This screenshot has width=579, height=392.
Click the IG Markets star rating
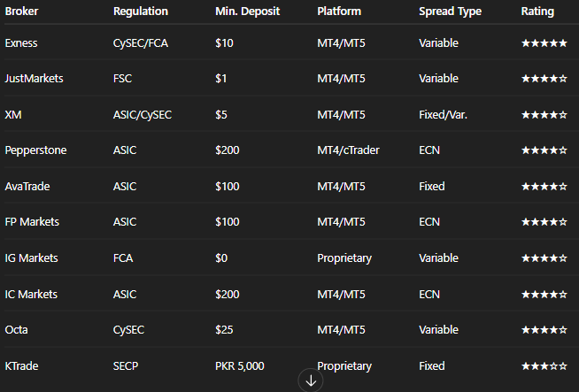[x=544, y=258]
